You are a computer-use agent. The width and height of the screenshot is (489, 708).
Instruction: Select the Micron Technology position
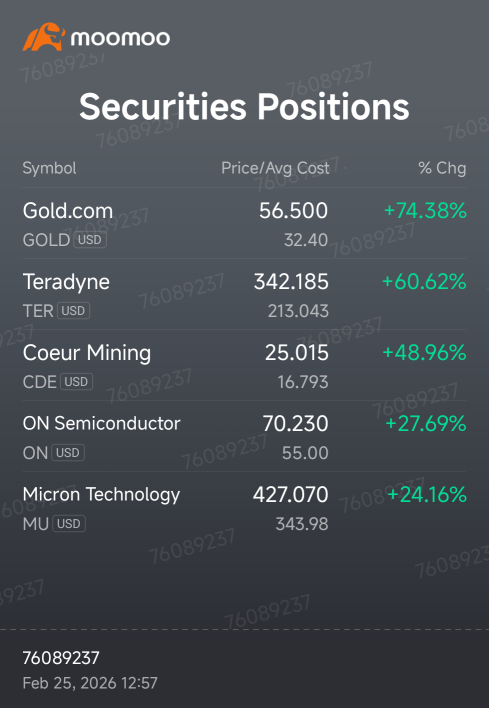[x=244, y=507]
